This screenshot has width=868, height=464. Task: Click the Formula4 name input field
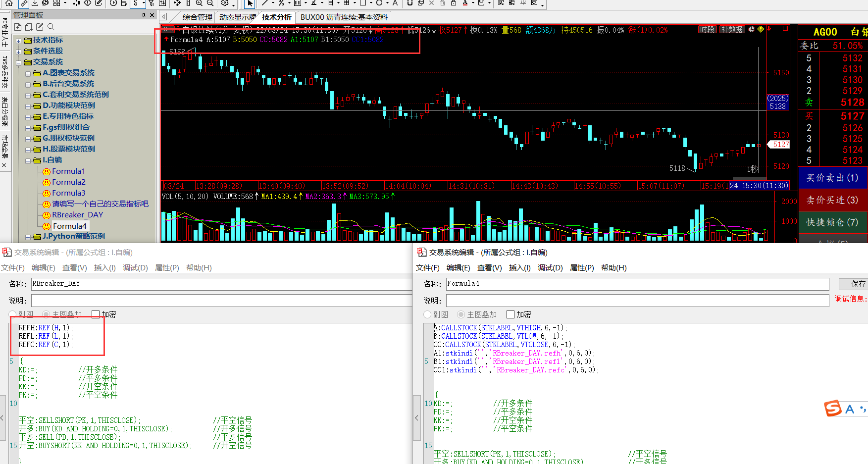[637, 284]
